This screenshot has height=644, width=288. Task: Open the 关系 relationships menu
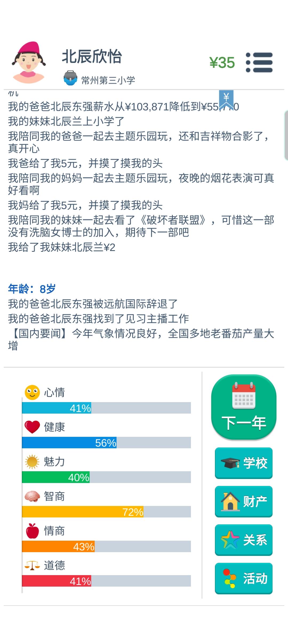(x=244, y=540)
